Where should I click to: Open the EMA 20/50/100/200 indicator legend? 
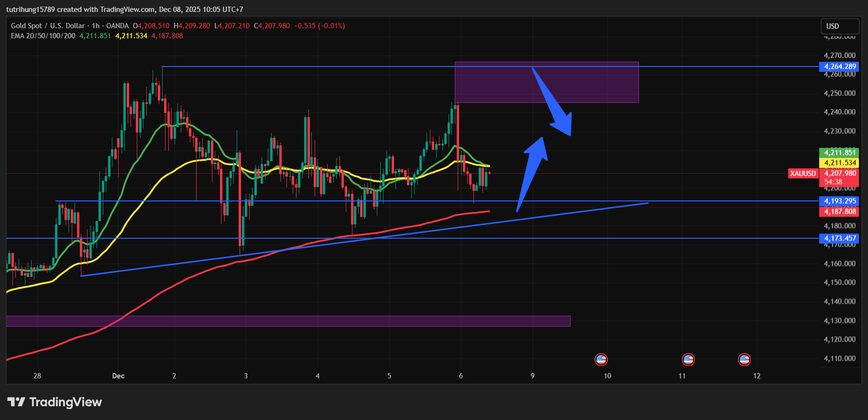[43, 36]
